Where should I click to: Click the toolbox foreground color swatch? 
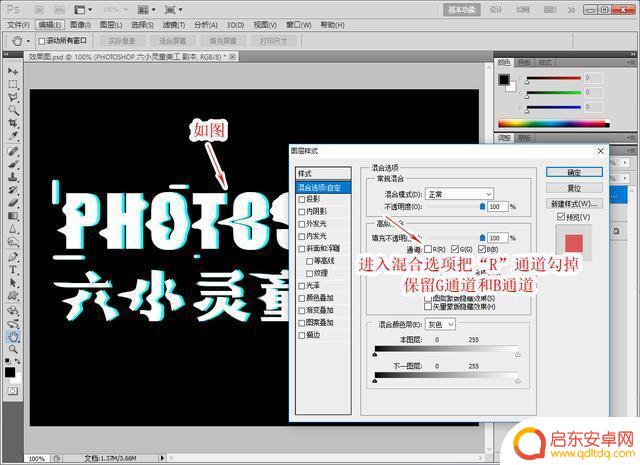[x=10, y=372]
